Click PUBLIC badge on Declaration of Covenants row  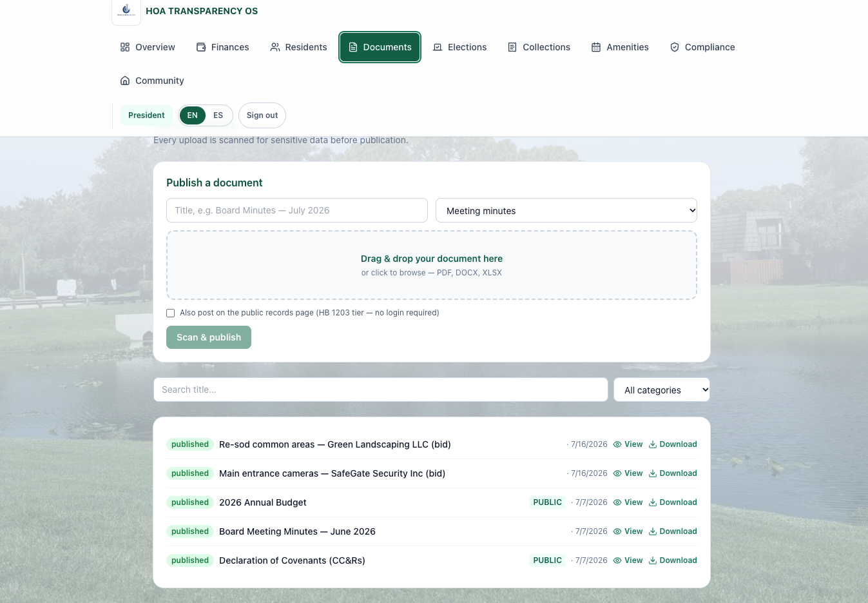(x=548, y=560)
